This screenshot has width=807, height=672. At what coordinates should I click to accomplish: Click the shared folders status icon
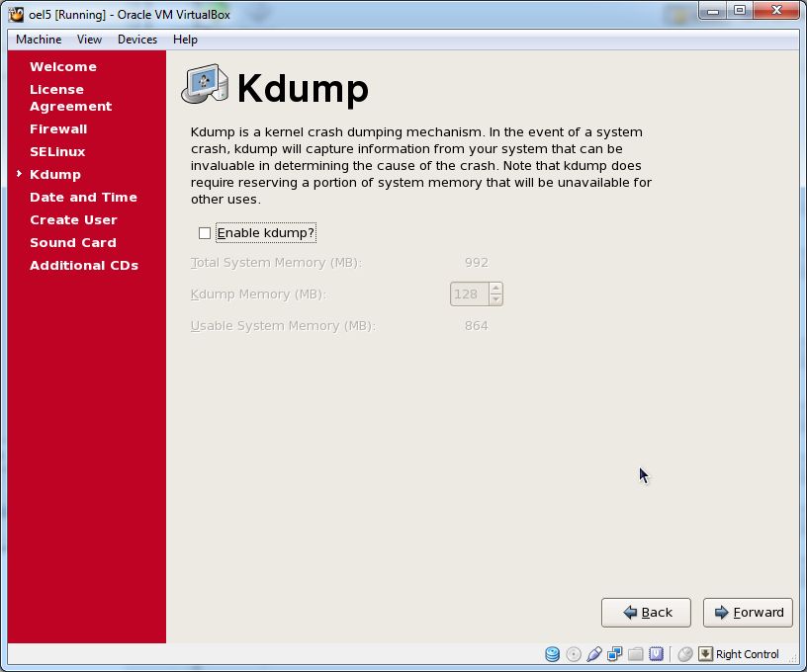[636, 654]
